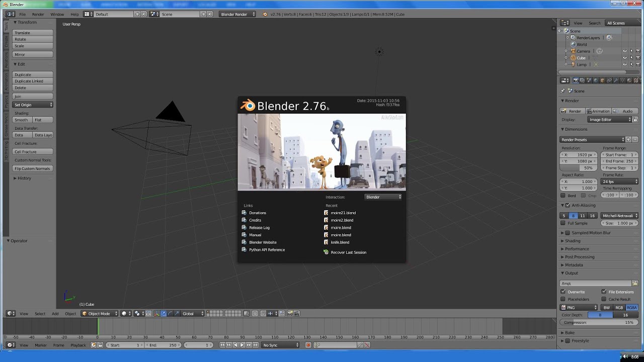Open the 3D viewport Select menu
The width and height of the screenshot is (644, 362).
tap(40, 314)
